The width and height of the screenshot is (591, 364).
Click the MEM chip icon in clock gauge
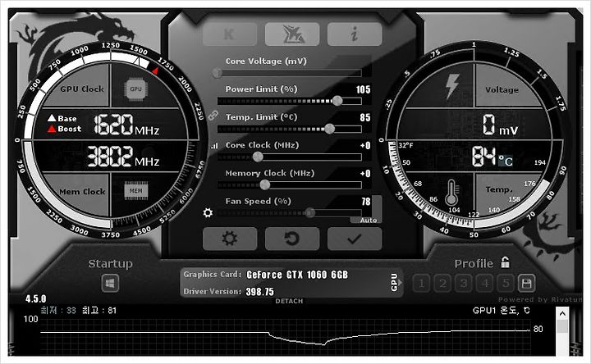click(136, 191)
